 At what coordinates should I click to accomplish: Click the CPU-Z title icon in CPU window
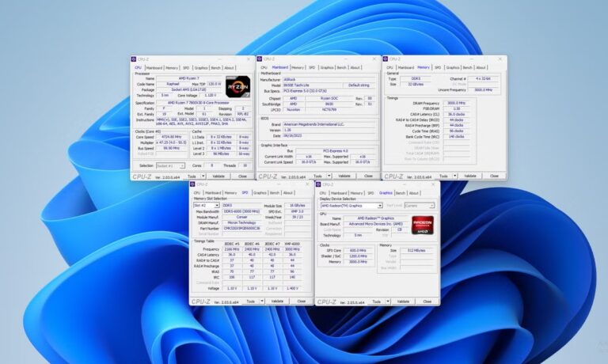tap(134, 59)
